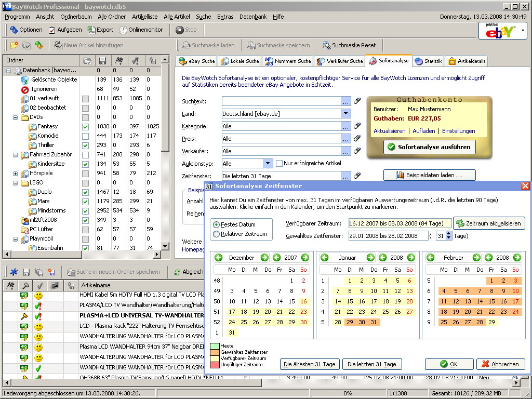Switch to Verkäufer Suche tab
The width and height of the screenshot is (532, 399).
(x=340, y=61)
